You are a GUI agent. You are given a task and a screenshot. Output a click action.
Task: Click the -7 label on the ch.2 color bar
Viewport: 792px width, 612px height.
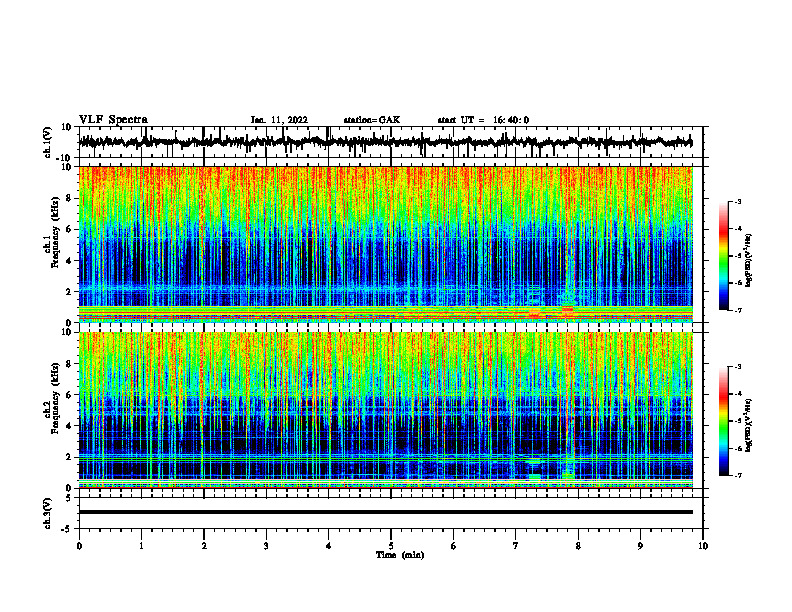[x=737, y=476]
